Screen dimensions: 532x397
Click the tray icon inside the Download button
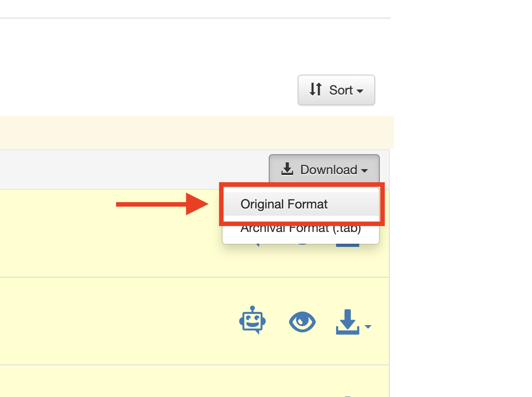(x=287, y=170)
